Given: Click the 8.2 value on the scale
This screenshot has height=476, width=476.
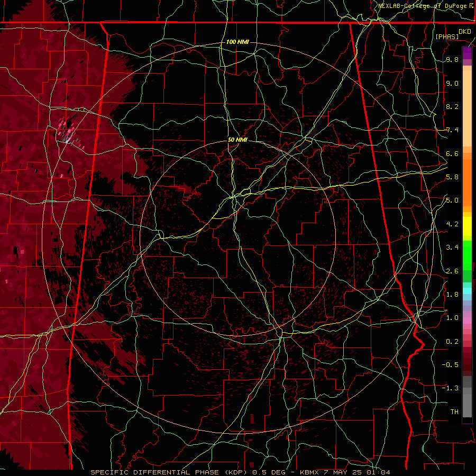Looking at the screenshot, I should pos(452,106).
